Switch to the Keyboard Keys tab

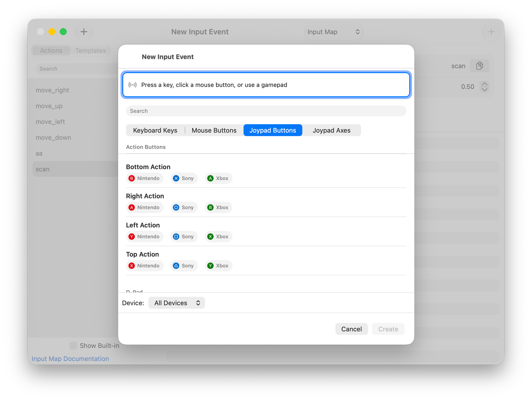click(155, 130)
